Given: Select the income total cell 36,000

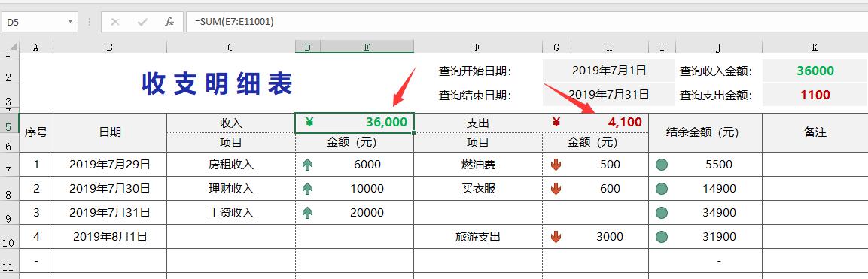Looking at the screenshot, I should [x=355, y=123].
